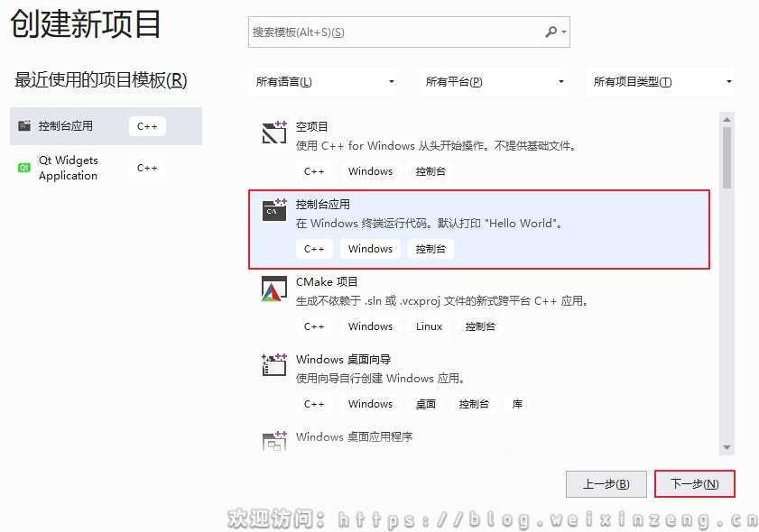Click the 控制台 tag under CMake 项目
The image size is (759, 532).
click(480, 326)
